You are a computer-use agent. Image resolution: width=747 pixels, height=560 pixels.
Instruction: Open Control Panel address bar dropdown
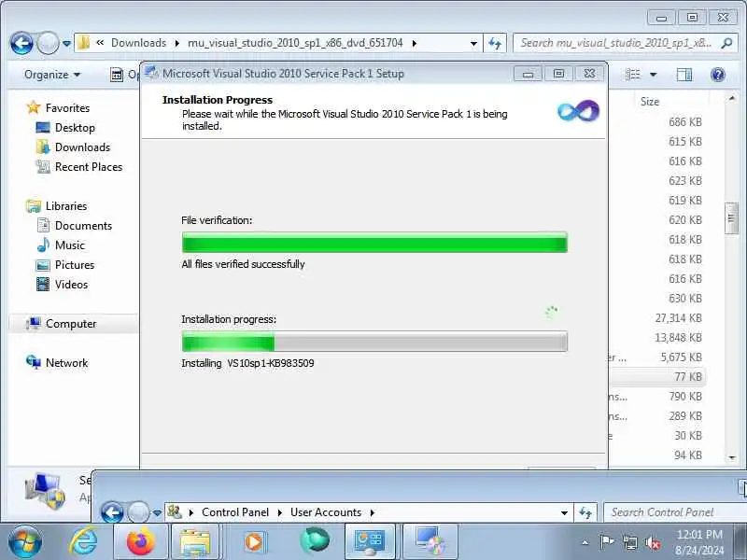pyautogui.click(x=564, y=512)
